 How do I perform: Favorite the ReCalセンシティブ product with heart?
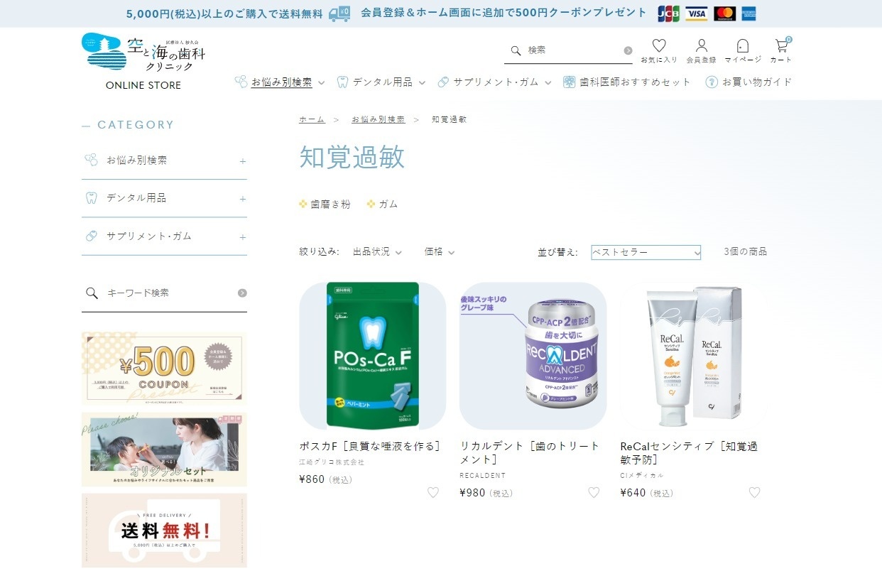pos(754,492)
